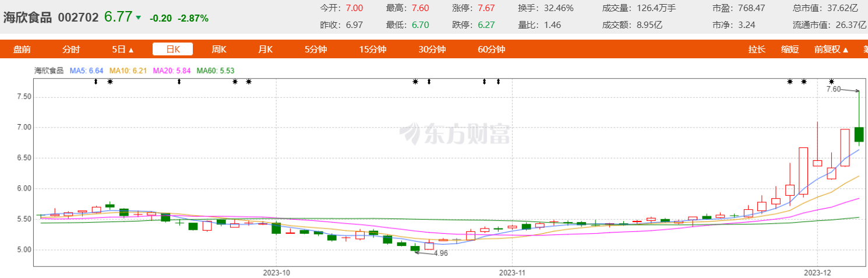Screen dimensions: 868x278
Task: Select the latest green candle topping at 7.60
Action: 859,134
